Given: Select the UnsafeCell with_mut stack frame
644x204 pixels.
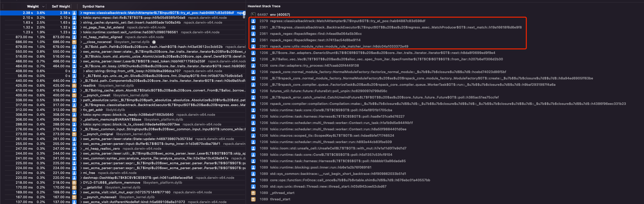Looking at the screenshot, I should (338, 148).
